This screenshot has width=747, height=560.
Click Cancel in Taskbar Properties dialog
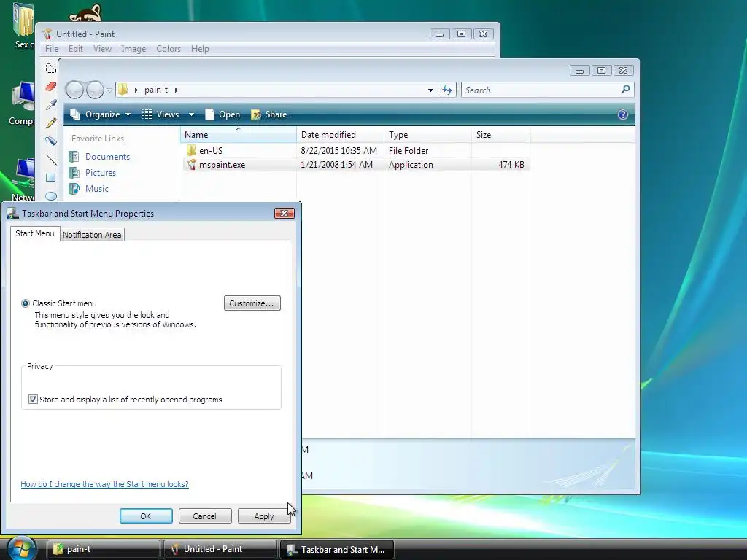tap(205, 516)
